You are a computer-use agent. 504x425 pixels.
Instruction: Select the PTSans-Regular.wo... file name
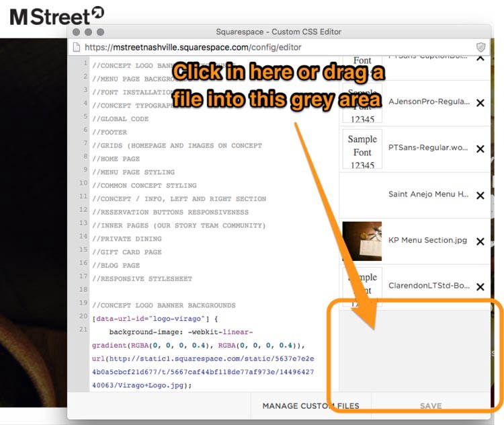click(x=428, y=148)
